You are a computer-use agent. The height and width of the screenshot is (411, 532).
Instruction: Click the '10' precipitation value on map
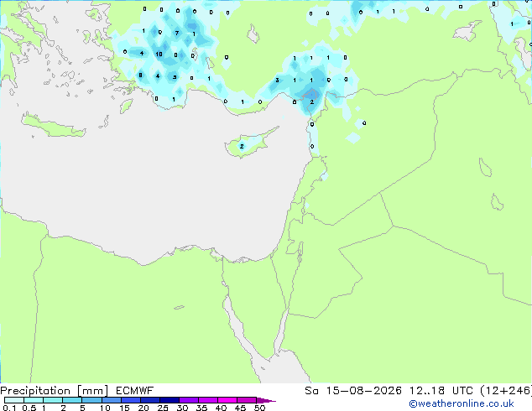click(x=159, y=55)
